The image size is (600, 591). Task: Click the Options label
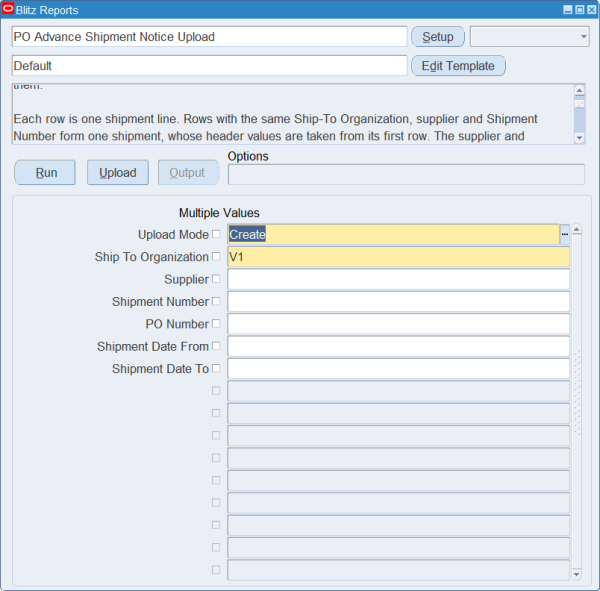(248, 156)
